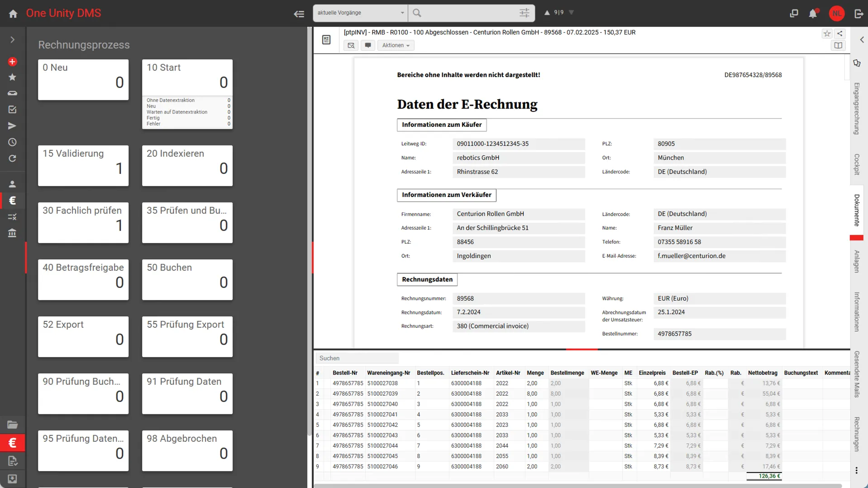Open search filter settings sliders icon
Viewport: 868px width, 488px height.
[x=525, y=13]
